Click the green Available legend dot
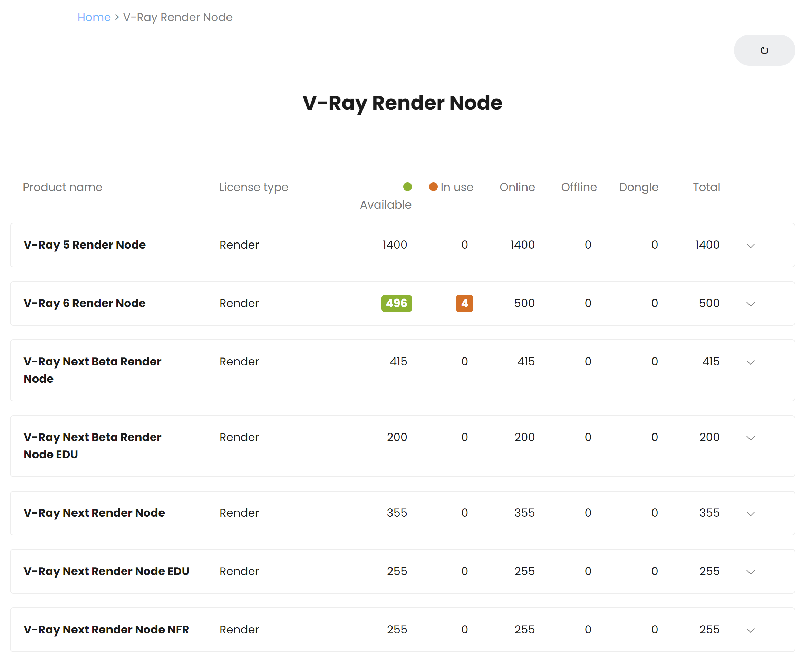This screenshot has height=658, width=812. click(x=407, y=187)
